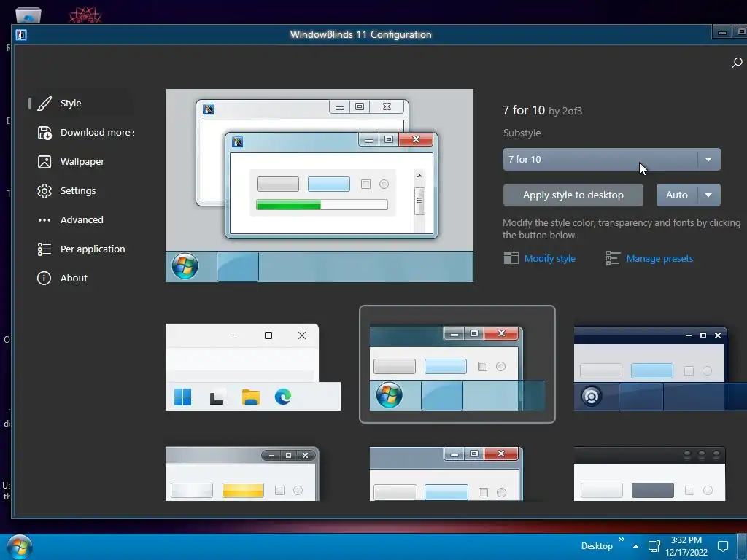Click the Manage presets icon
The width and height of the screenshot is (747, 560).
[x=613, y=258]
